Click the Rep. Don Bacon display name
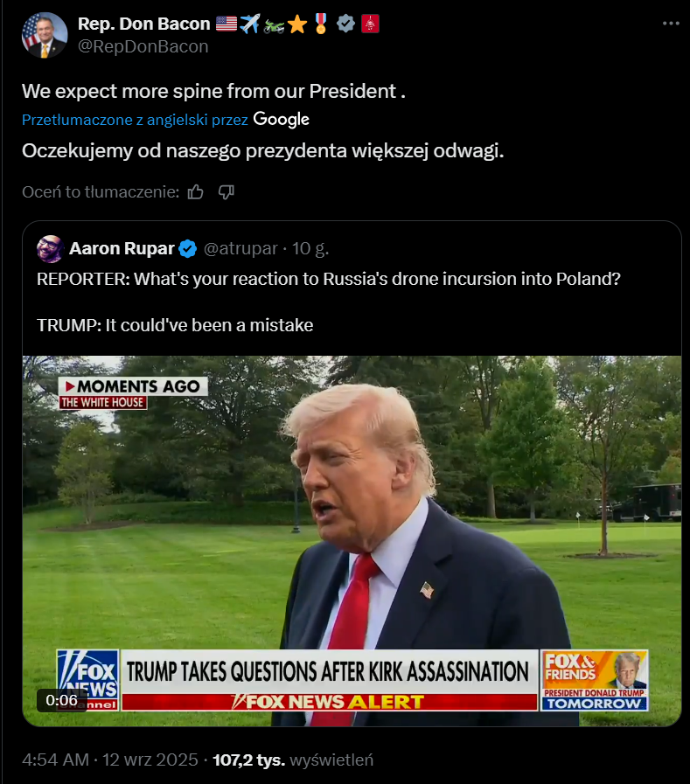 144,24
